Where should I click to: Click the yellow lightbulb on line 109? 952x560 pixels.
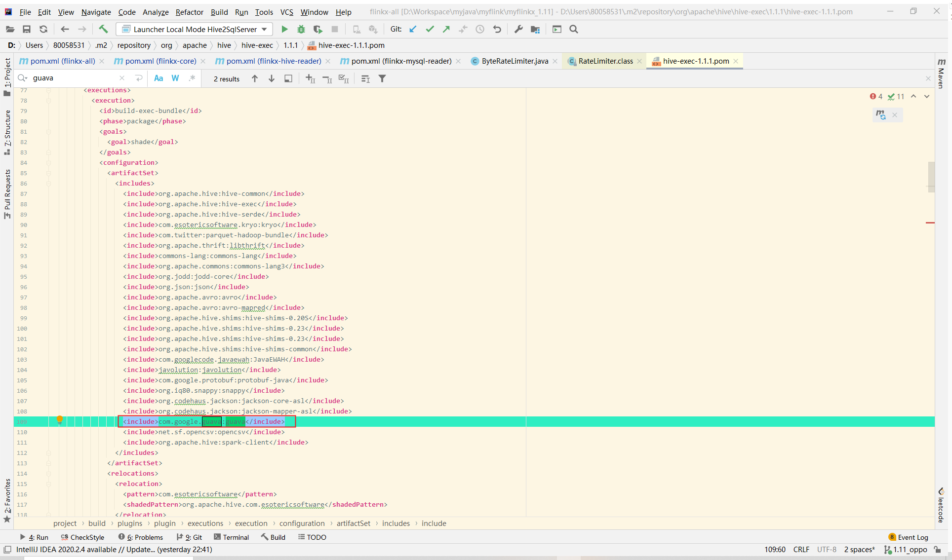click(x=60, y=420)
